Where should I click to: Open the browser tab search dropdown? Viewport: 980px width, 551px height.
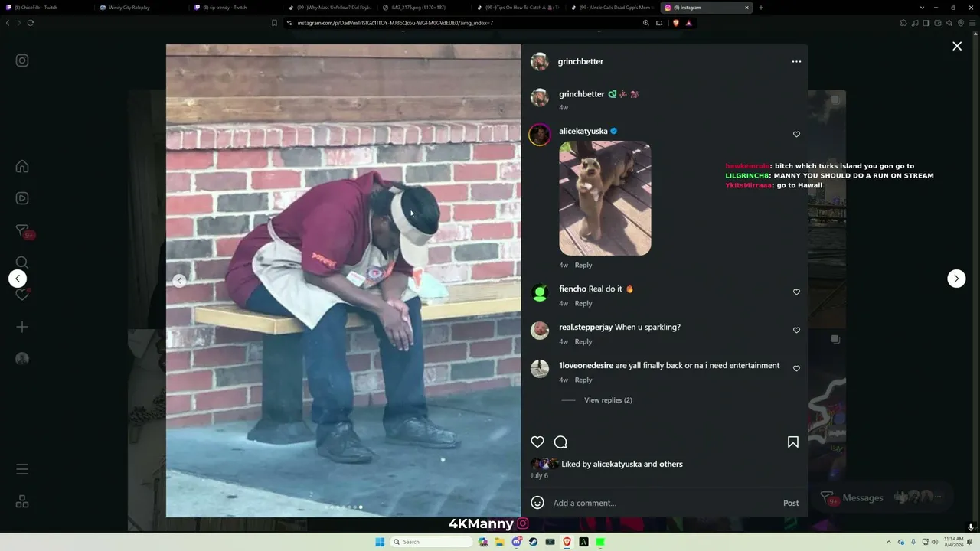tap(922, 8)
